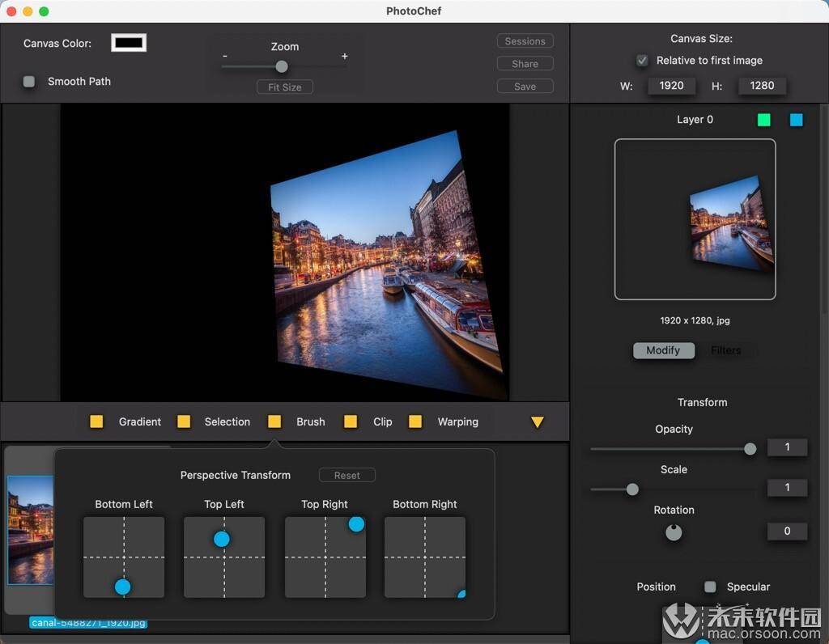This screenshot has height=644, width=829.
Task: Expand the yellow triangle in the tool bar
Action: tap(538, 422)
